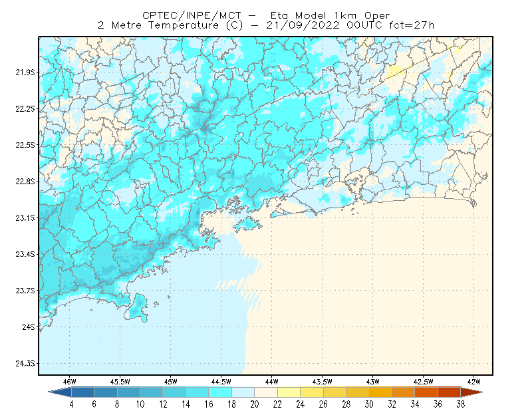Click the 26-28 golden colorbar swatch
Image resolution: width=532 pixels, height=411 pixels.
pos(334,392)
